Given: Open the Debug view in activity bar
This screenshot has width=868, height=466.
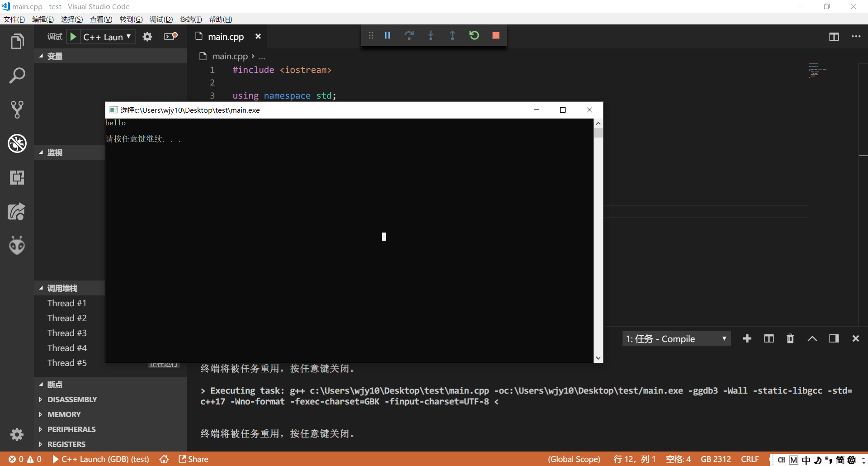Looking at the screenshot, I should coord(17,143).
